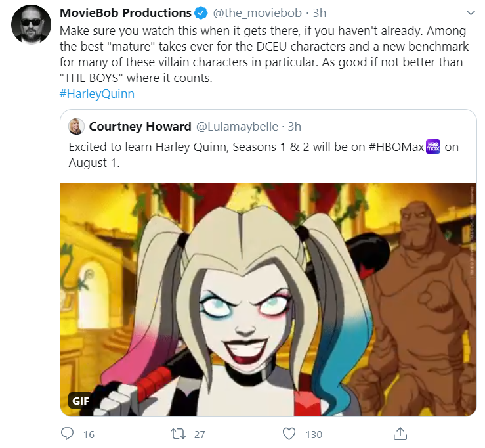Open the @Lulamaybelle handle
Screen dimensions: 485x448
point(237,127)
